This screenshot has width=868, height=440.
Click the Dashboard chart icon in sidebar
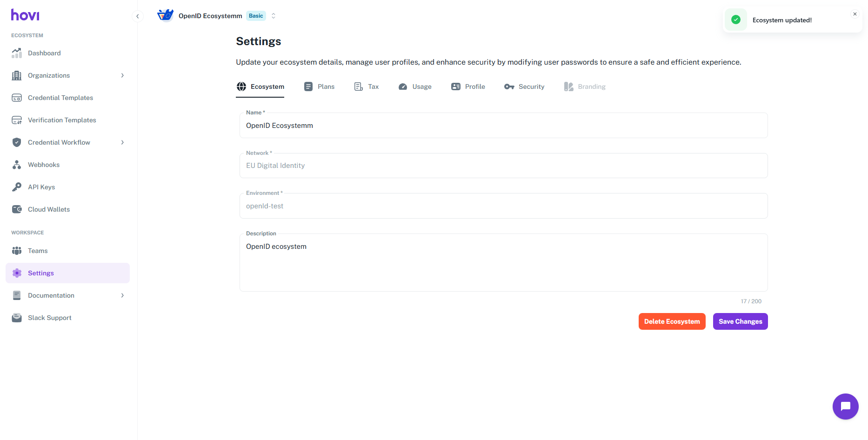click(17, 53)
